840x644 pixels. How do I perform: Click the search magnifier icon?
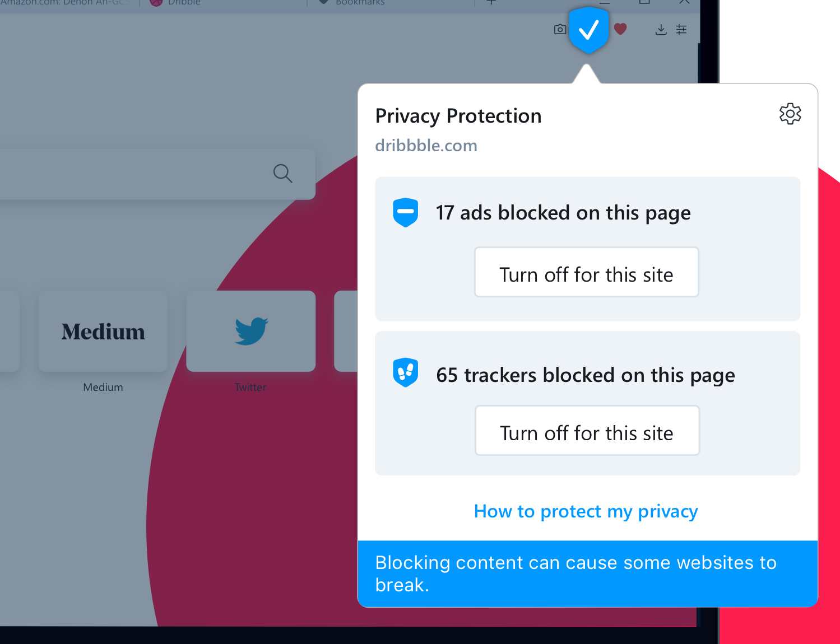[282, 174]
